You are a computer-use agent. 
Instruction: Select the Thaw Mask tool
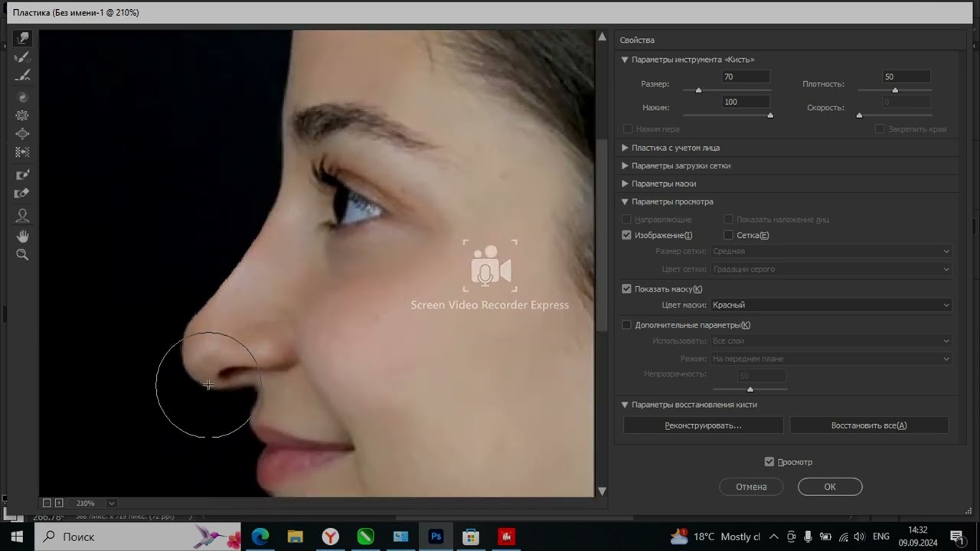tap(22, 194)
